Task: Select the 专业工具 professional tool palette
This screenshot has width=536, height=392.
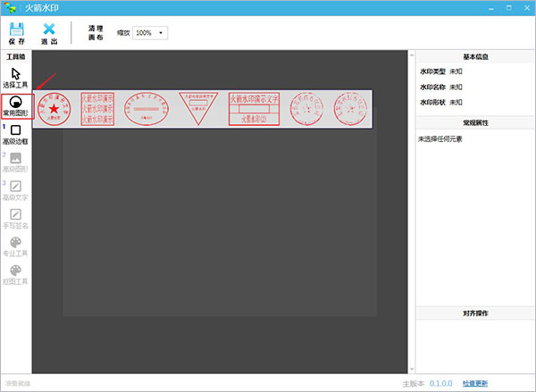Action: point(15,246)
